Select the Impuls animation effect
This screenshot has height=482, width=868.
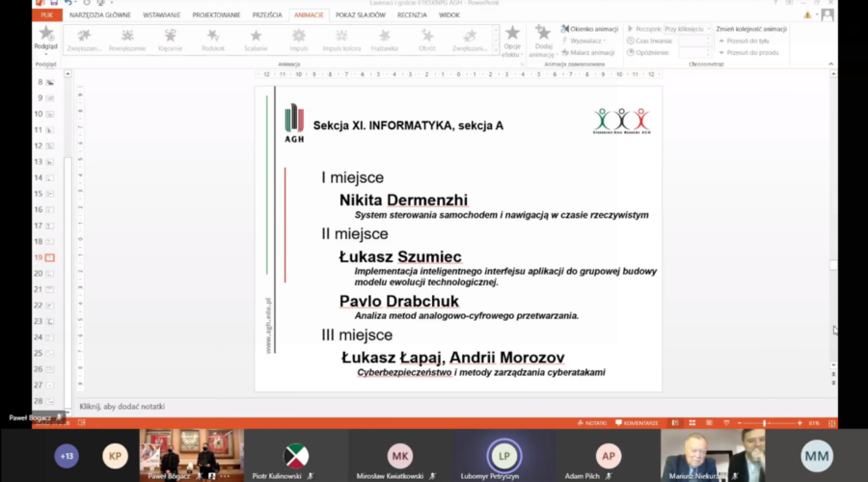298,40
